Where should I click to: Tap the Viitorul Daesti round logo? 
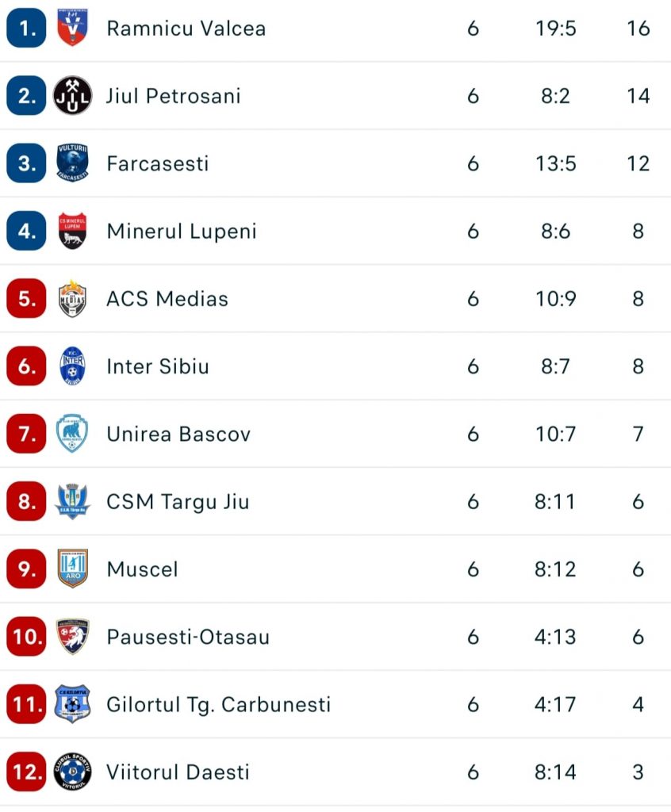pyautogui.click(x=72, y=772)
